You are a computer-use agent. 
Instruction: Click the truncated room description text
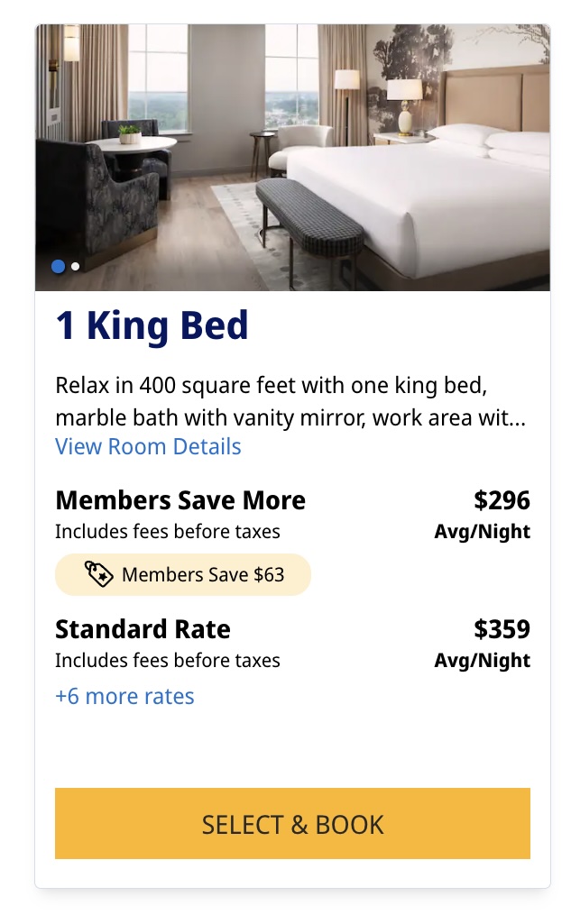pos(271,401)
